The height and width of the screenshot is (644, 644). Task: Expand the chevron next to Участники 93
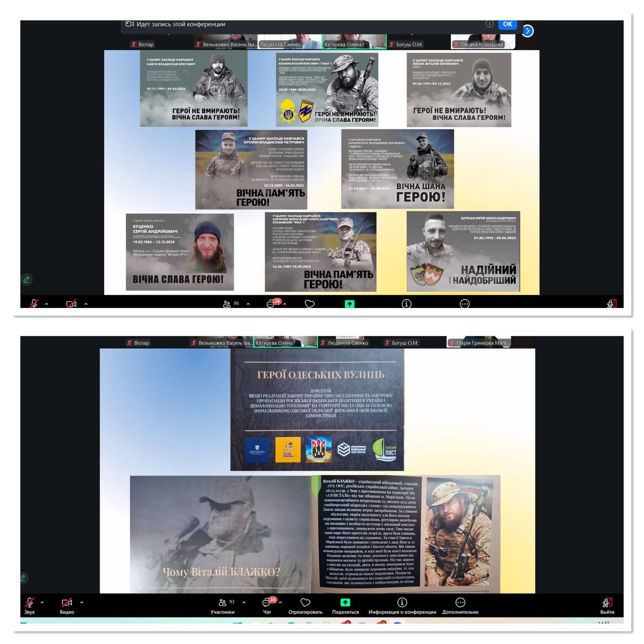tap(244, 602)
